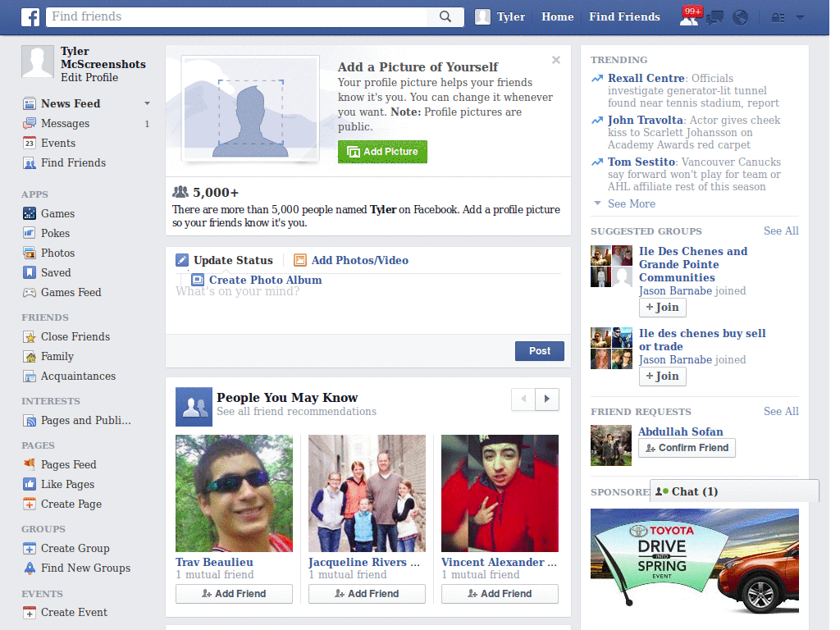The height and width of the screenshot is (630, 840).
Task: Add Vincent Alexander as friend
Action: (500, 594)
